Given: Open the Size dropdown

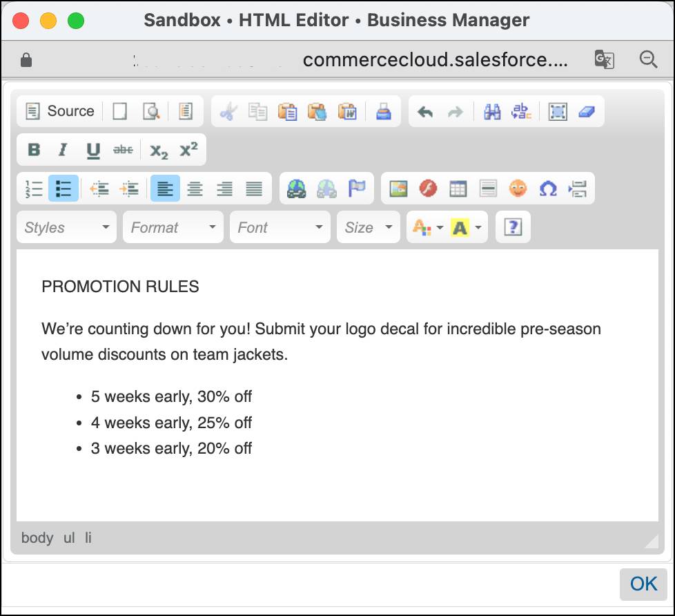Looking at the screenshot, I should [x=369, y=227].
